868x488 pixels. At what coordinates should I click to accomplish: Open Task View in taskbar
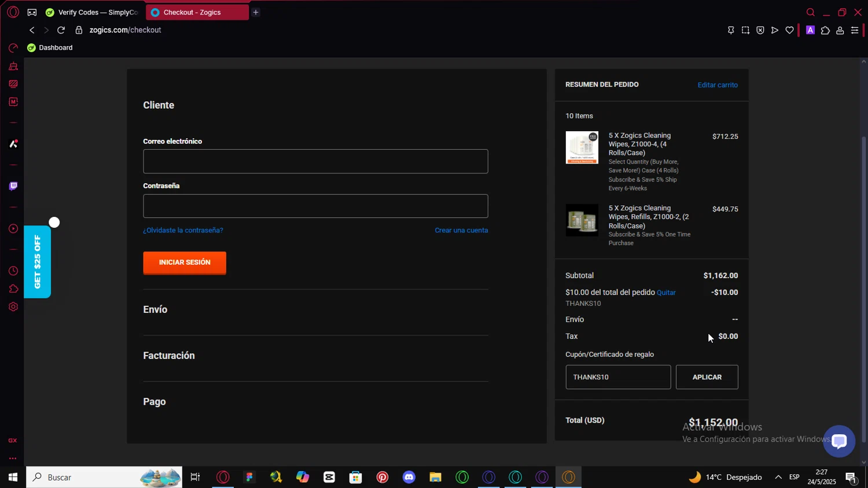pos(195,477)
